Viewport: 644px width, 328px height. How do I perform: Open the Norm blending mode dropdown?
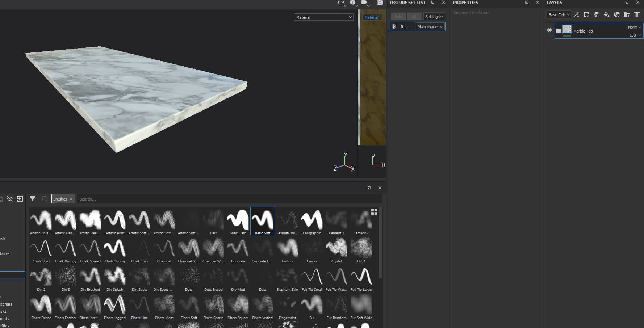pyautogui.click(x=634, y=27)
